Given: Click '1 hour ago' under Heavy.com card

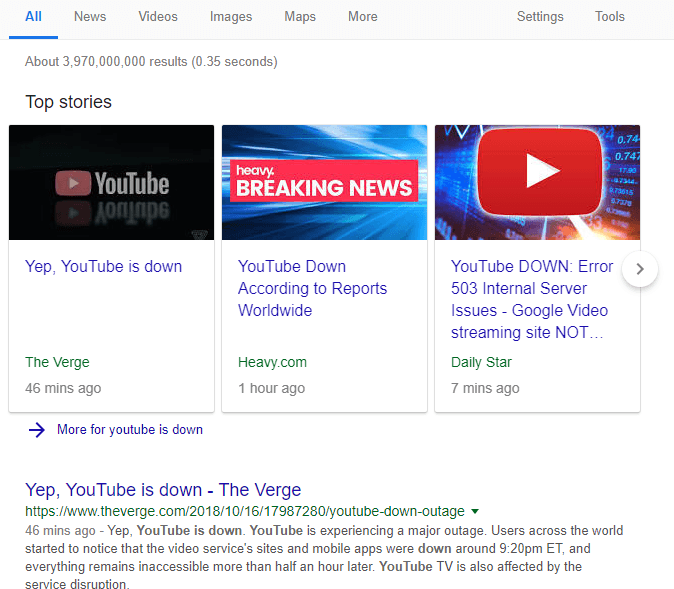Looking at the screenshot, I should point(272,388).
